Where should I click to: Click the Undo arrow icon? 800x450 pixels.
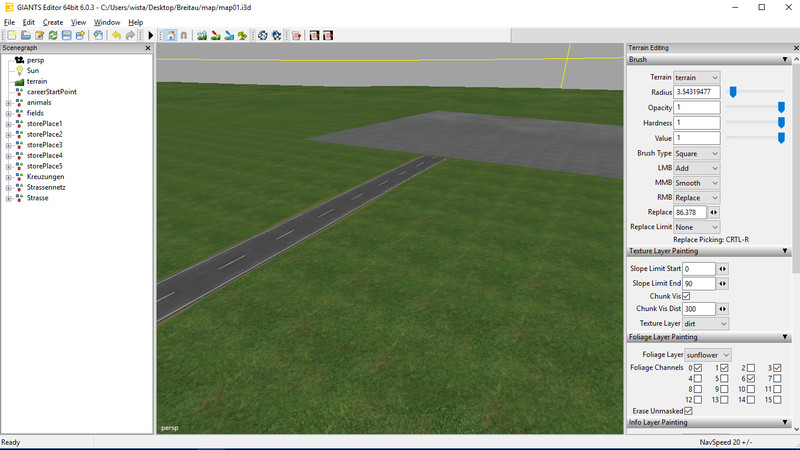[x=116, y=36]
